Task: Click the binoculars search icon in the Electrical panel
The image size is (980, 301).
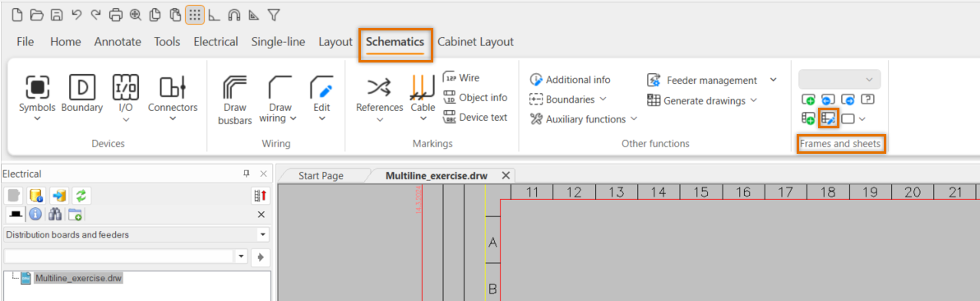Action: point(55,215)
